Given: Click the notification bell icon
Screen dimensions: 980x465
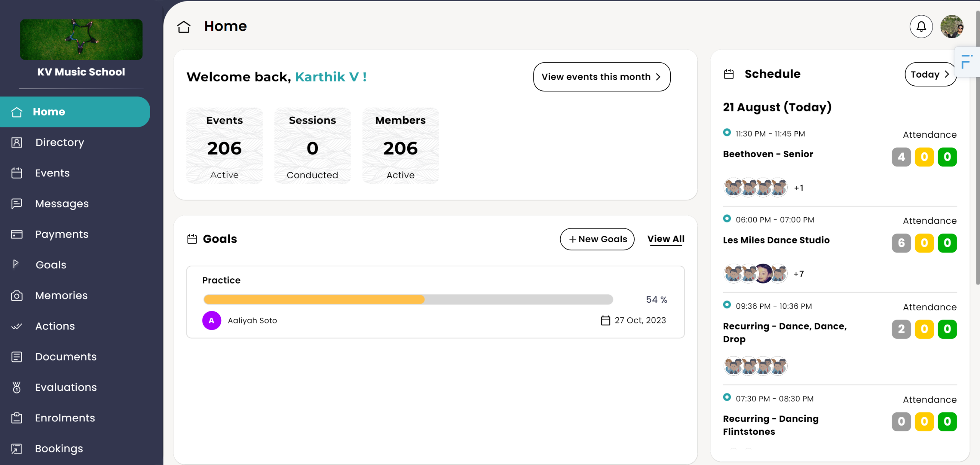Looking at the screenshot, I should 921,26.
